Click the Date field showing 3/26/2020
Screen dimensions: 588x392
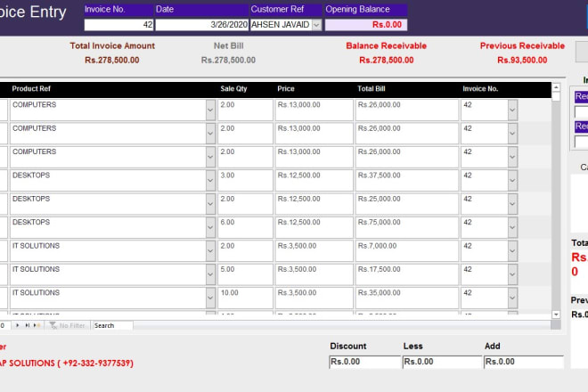(201, 25)
